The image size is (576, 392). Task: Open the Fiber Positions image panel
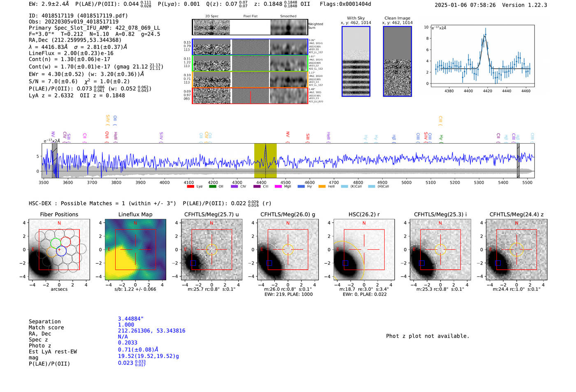point(59,249)
